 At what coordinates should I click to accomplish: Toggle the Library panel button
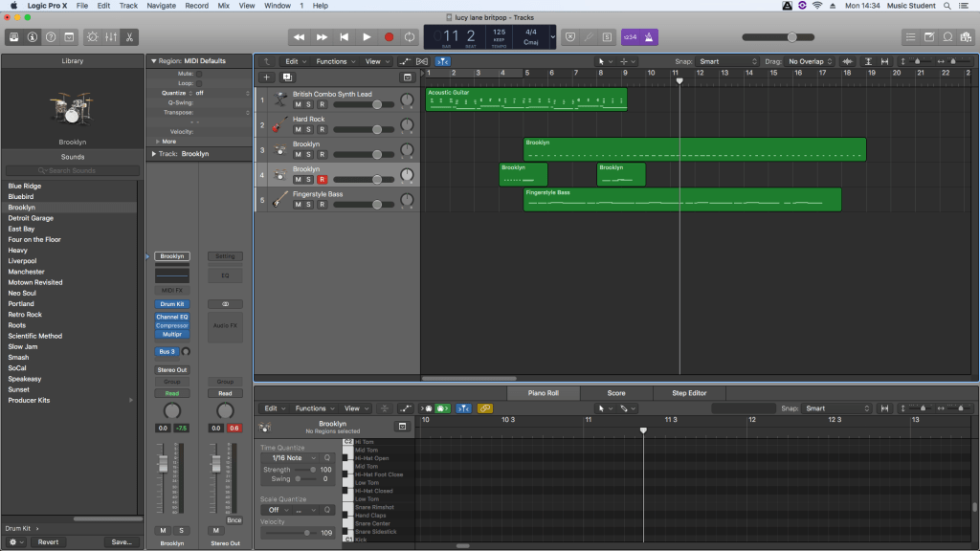pos(14,37)
